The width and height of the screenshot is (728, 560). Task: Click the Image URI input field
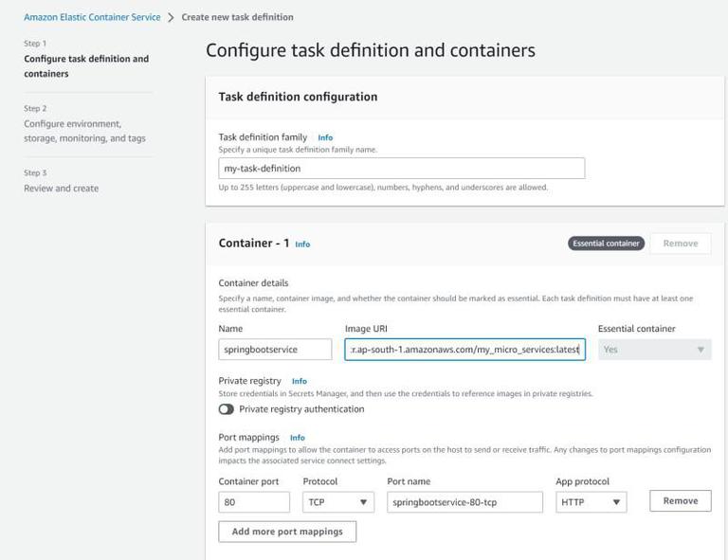(x=464, y=350)
